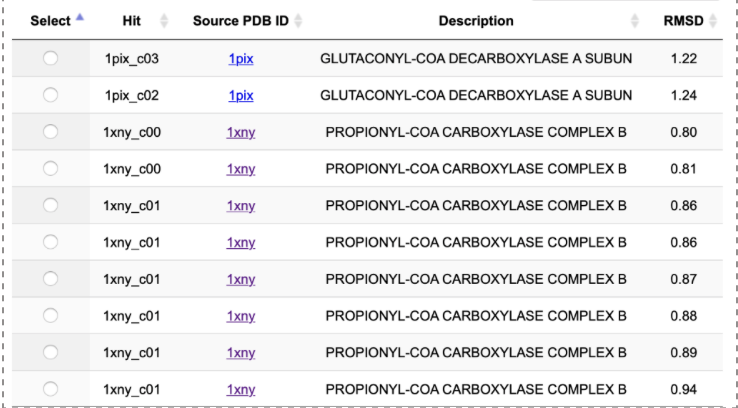Select radio button in the RMSD 0.81 row
Screen dimensions: 738x408
(50, 169)
